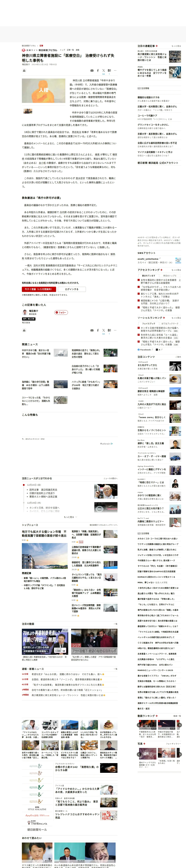
Task: Click previous arrow on 写真 carousel
Action: pyautogui.click(x=139, y=754)
